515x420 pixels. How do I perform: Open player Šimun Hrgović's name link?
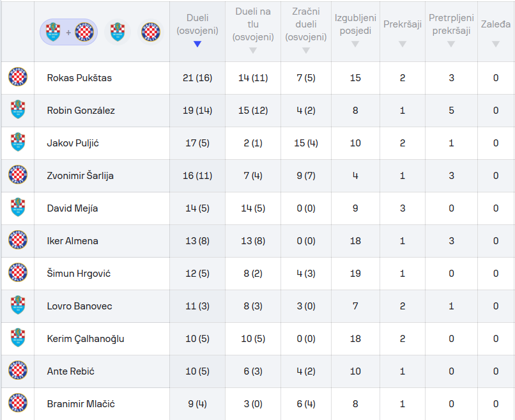[79, 274]
